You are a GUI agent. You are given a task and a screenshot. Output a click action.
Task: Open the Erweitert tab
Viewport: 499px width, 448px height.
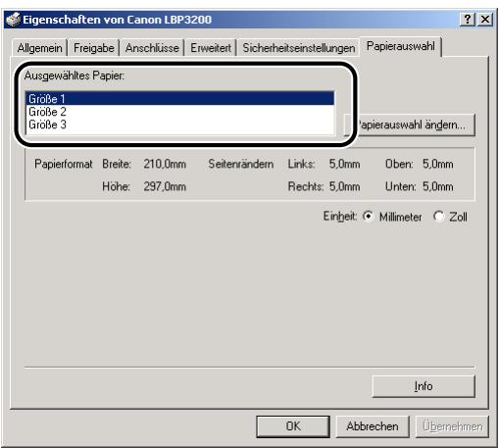pyautogui.click(x=211, y=48)
